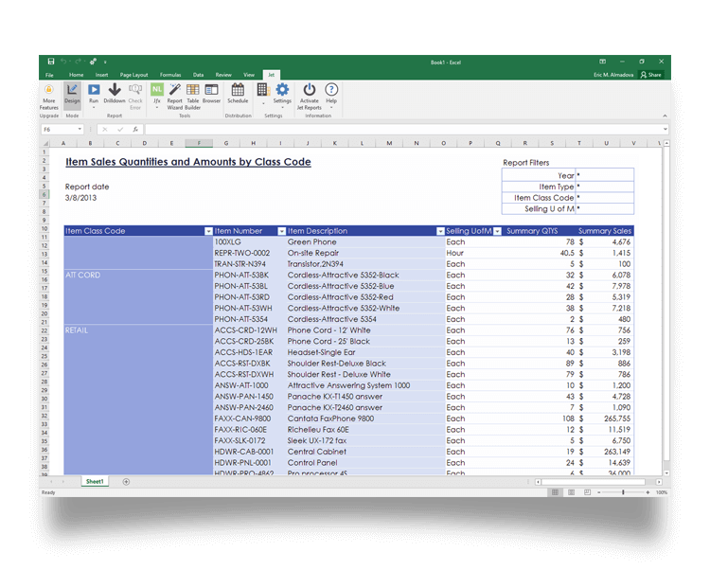
Task: Adjust the zoom slider in status bar
Action: click(623, 492)
